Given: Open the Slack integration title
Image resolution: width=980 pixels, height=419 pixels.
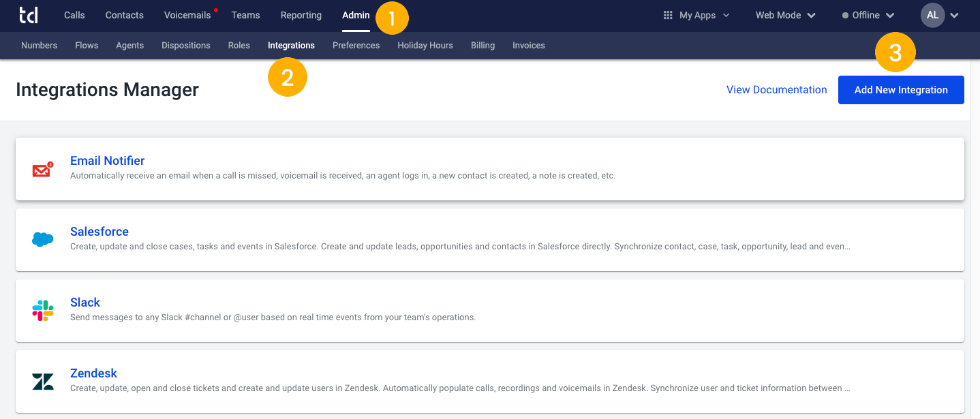Looking at the screenshot, I should tap(85, 302).
